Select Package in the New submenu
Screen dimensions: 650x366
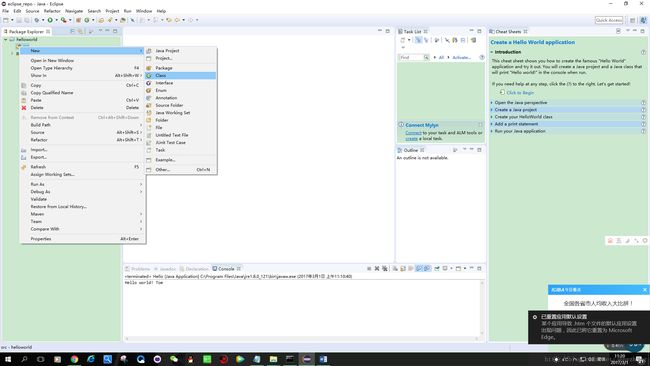click(181, 68)
